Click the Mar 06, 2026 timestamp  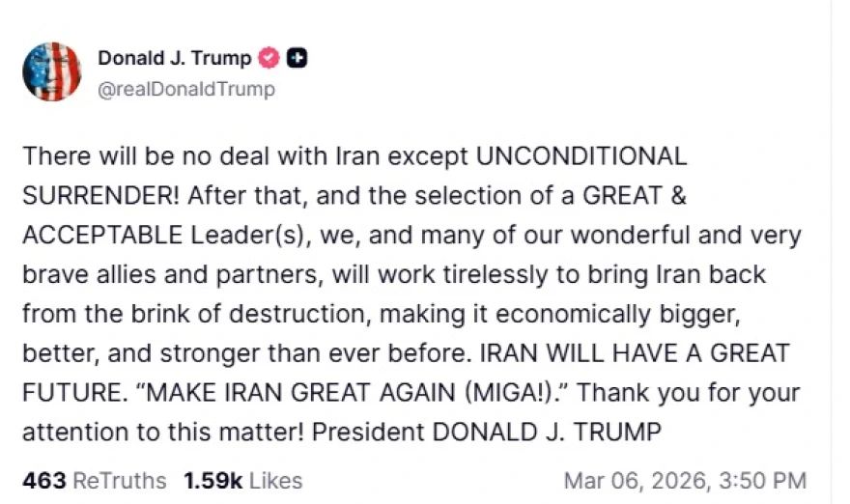684,480
